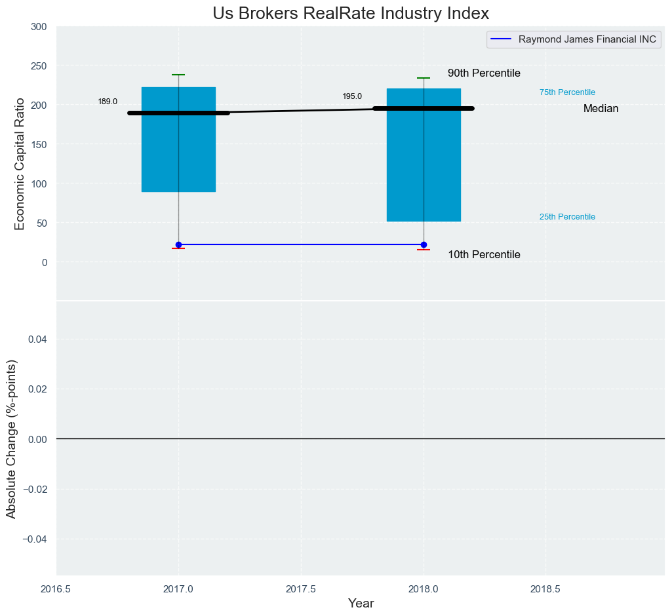Click the chart title Us Brokers RealRate Industry Index
Viewport: 672px width, 616px height.
351,14
